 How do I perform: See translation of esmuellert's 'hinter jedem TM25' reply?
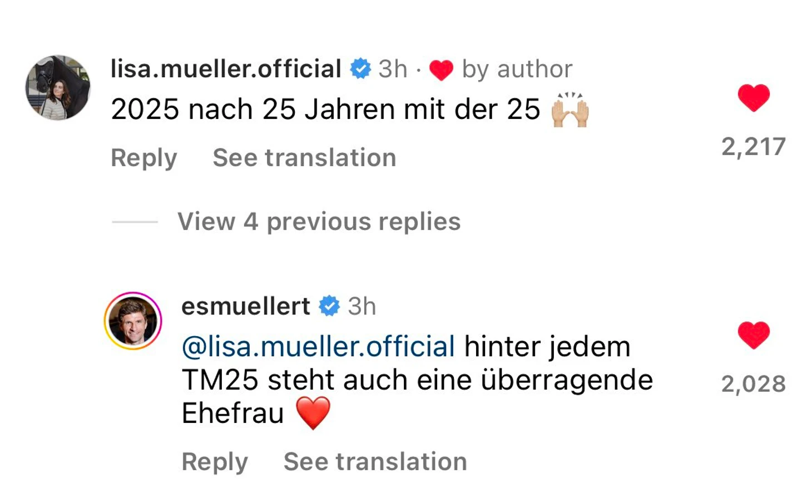coord(375,462)
